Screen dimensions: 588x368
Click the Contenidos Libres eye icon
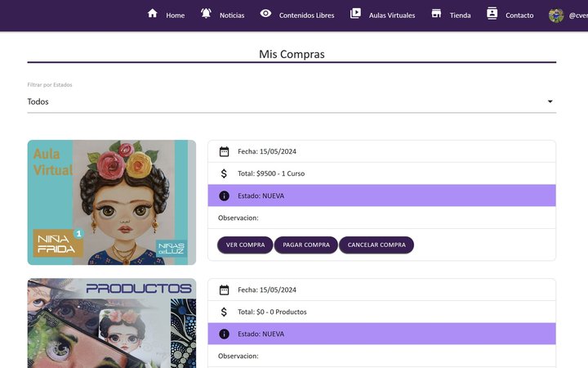click(x=265, y=14)
